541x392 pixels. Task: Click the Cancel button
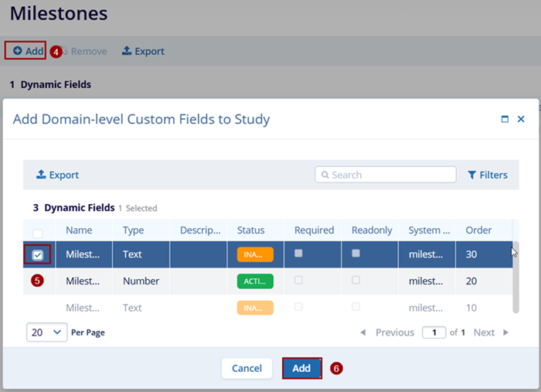(247, 368)
